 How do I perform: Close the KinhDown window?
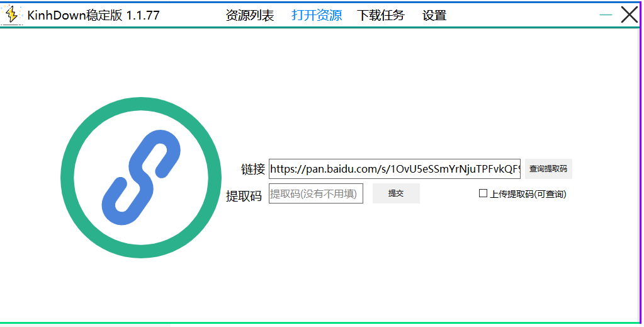tap(630, 15)
